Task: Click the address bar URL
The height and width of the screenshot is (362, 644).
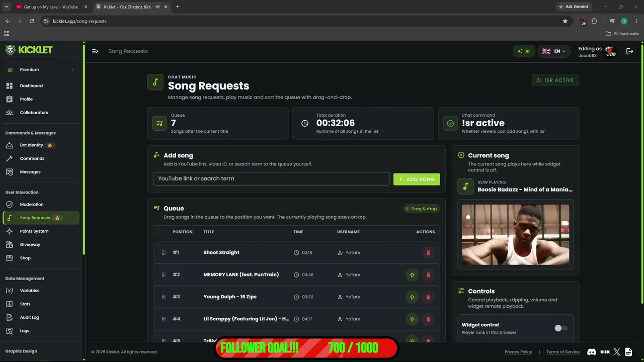Action: click(x=79, y=21)
